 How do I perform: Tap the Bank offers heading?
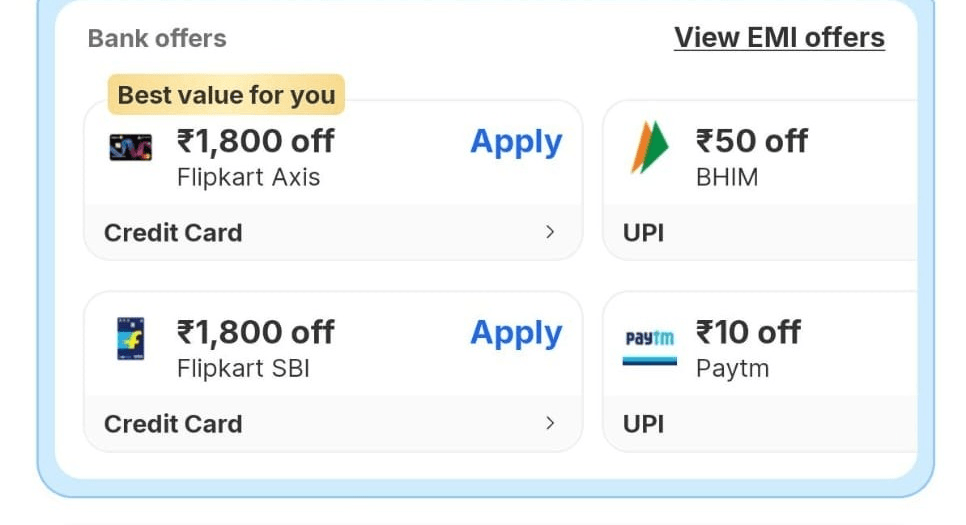pyautogui.click(x=157, y=39)
